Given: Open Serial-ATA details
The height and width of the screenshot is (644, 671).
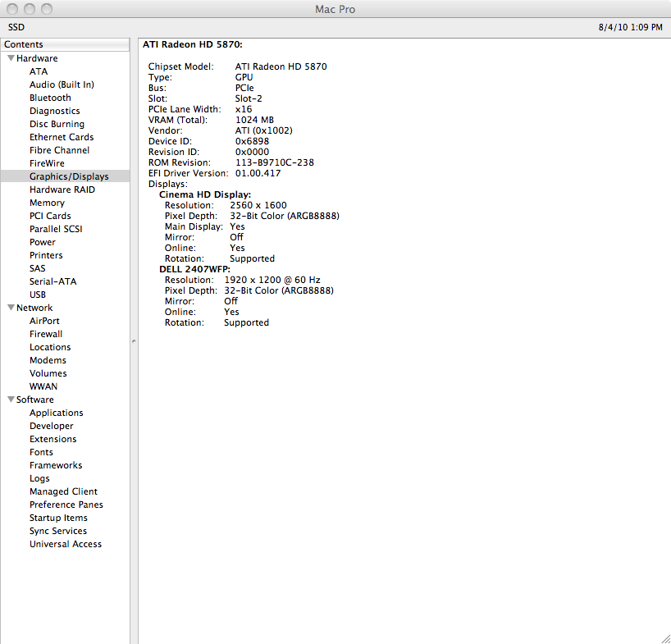Looking at the screenshot, I should [53, 281].
